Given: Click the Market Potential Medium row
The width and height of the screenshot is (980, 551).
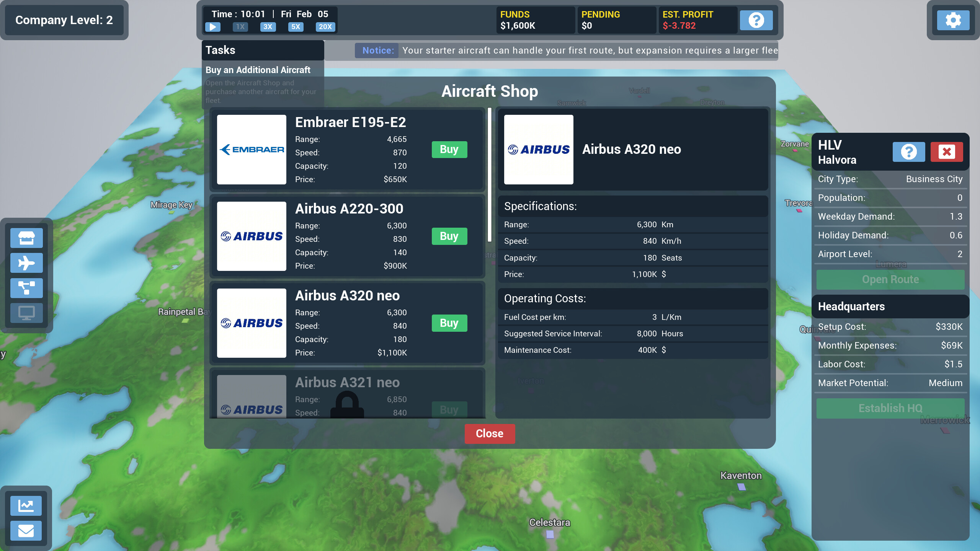Looking at the screenshot, I should click(890, 383).
